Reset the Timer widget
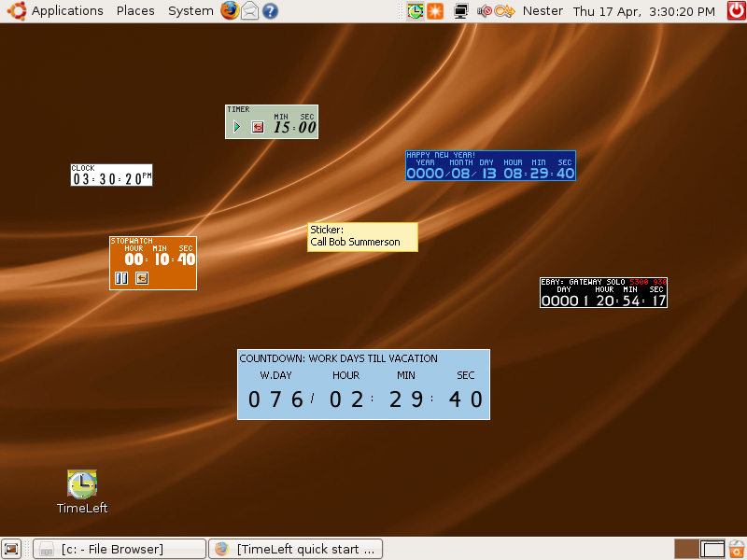The height and width of the screenshot is (560, 747). tap(258, 127)
